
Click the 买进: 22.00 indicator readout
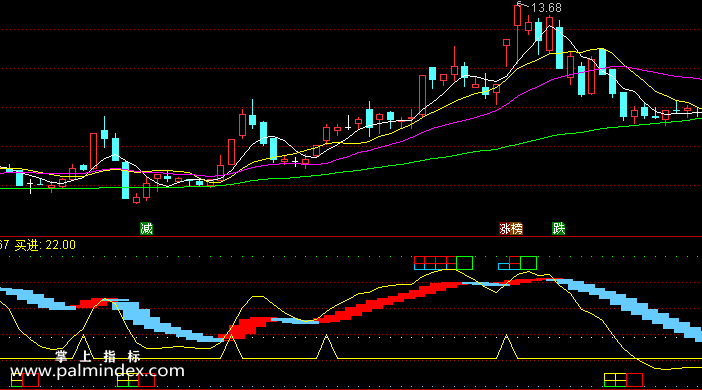[45, 245]
